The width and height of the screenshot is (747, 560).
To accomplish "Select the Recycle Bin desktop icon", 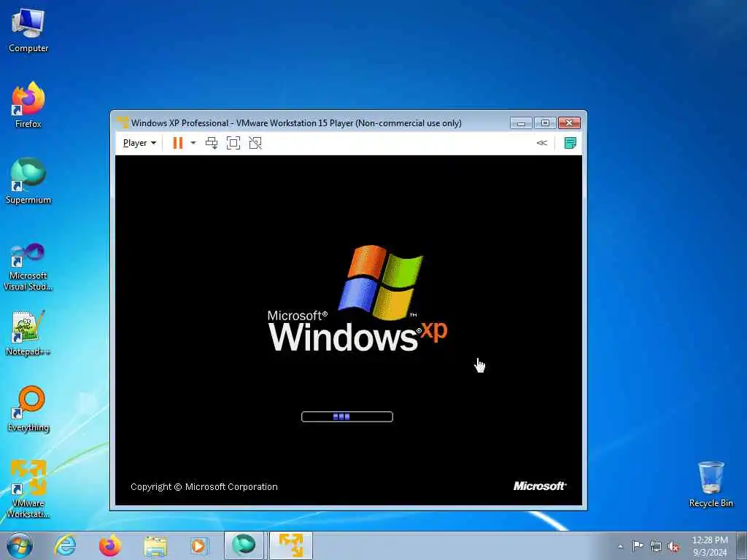I will pos(711,484).
